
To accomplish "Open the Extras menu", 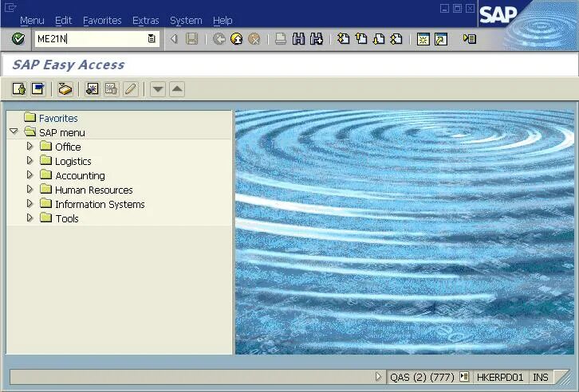I will [x=145, y=20].
